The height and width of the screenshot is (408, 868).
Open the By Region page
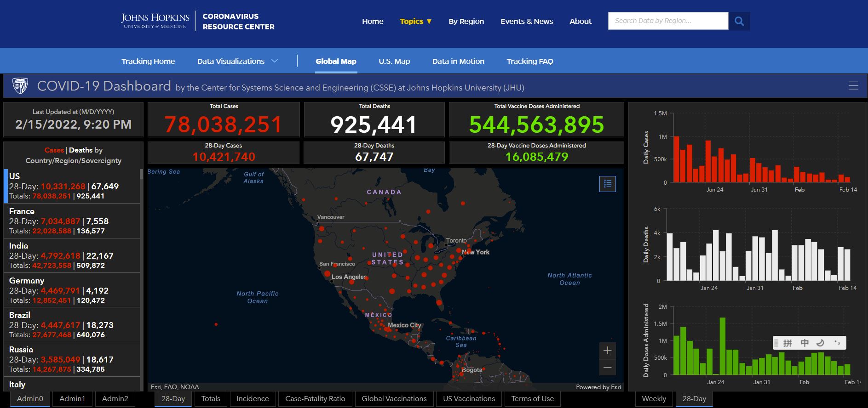[466, 21]
